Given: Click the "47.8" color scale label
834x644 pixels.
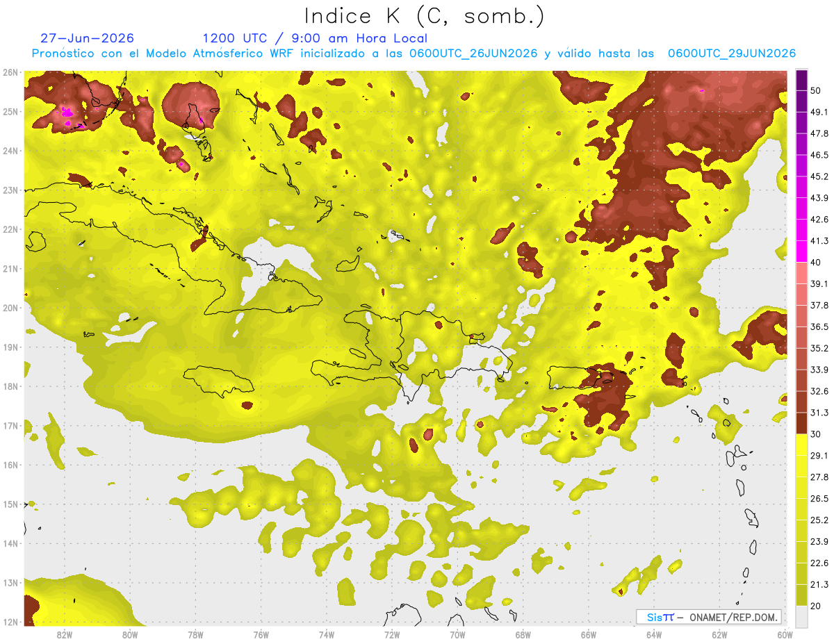Looking at the screenshot, I should 819,133.
